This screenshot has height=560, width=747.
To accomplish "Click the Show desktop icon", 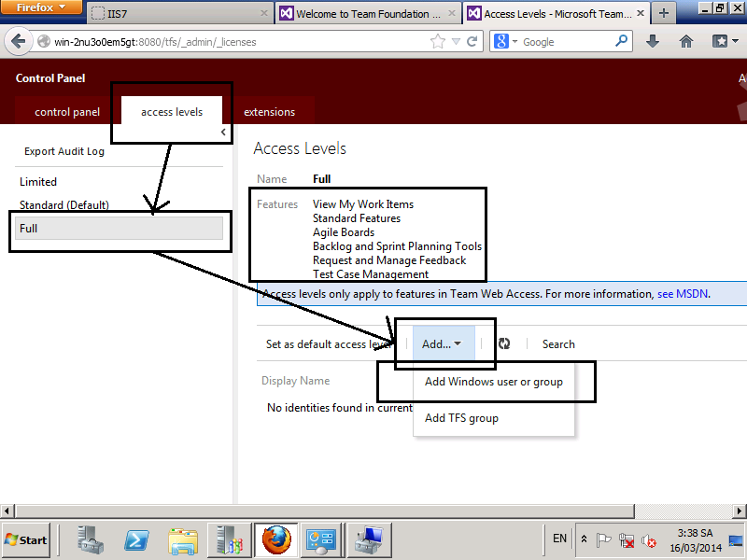I will click(736, 540).
